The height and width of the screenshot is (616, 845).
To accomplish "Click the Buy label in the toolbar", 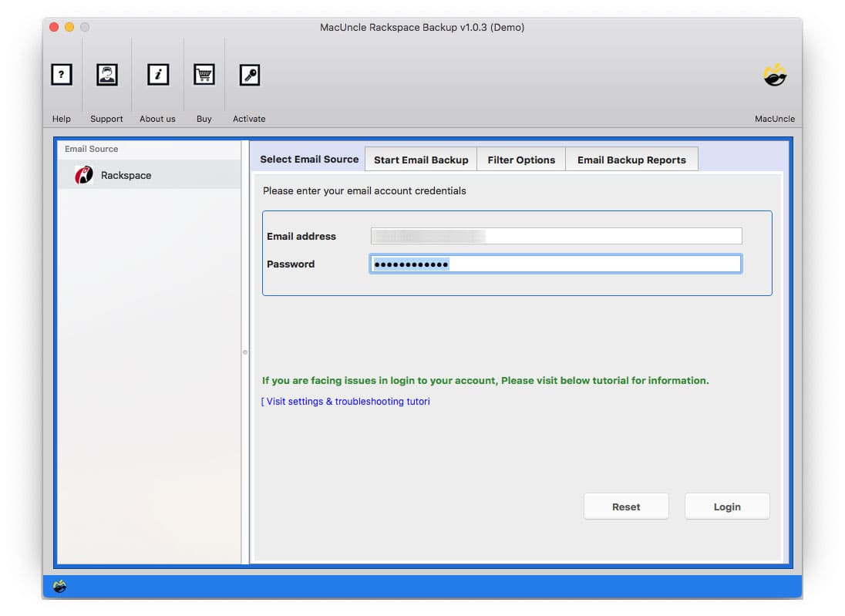I will coord(204,119).
